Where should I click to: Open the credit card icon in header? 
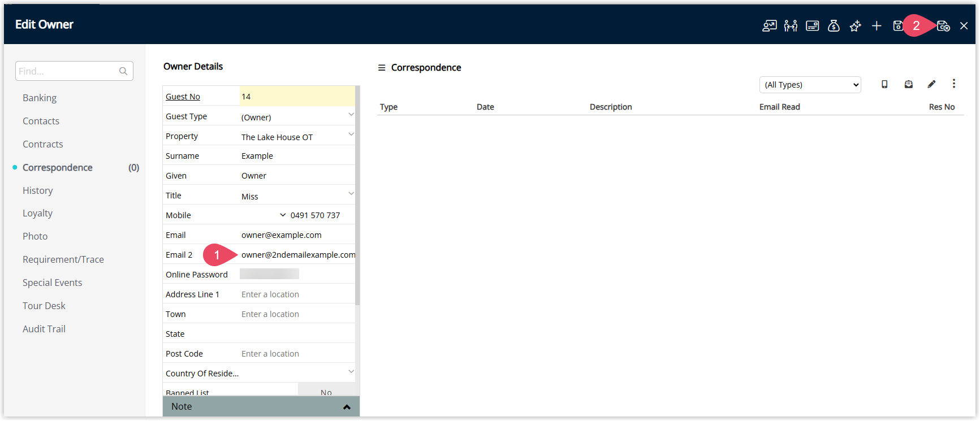click(x=812, y=25)
